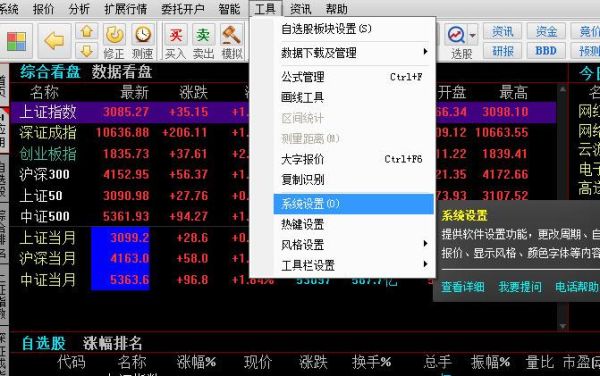The height and width of the screenshot is (376, 600).
Task: Click the 最高 column header
Action: (x=514, y=92)
